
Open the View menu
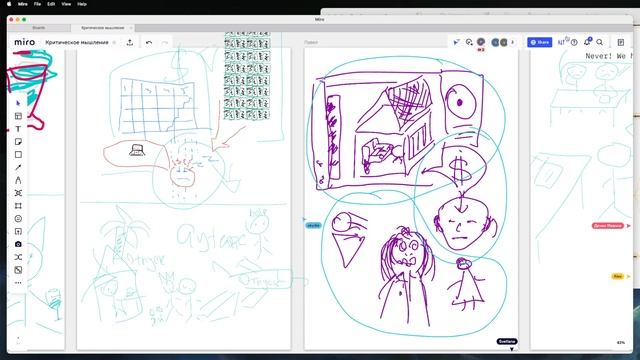(x=66, y=4)
